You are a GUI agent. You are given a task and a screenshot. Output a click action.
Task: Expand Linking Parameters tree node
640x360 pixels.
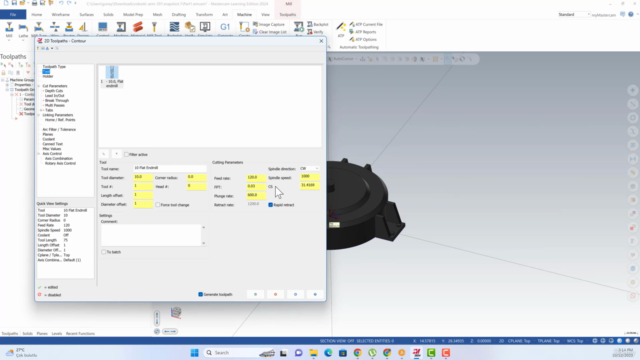39,115
